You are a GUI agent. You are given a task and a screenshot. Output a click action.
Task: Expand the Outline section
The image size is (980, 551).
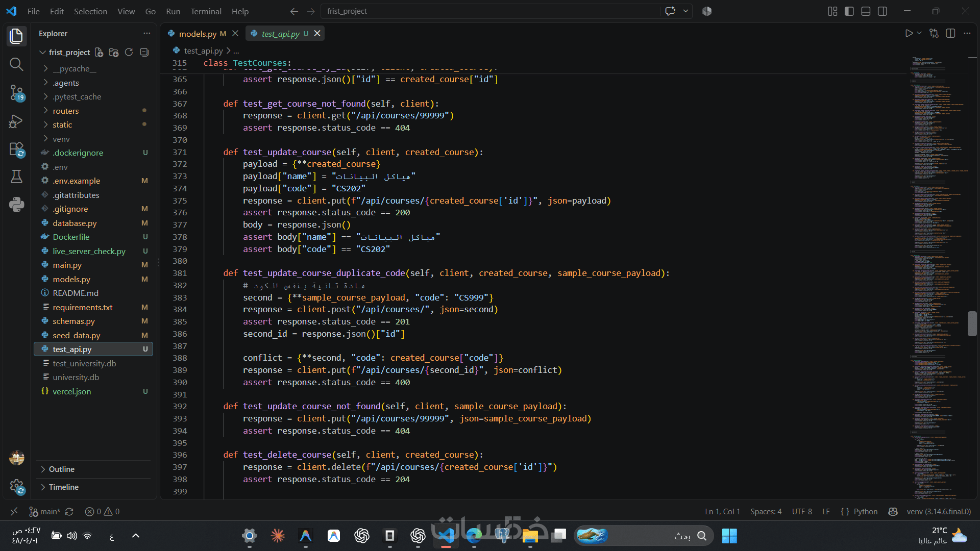coord(62,469)
